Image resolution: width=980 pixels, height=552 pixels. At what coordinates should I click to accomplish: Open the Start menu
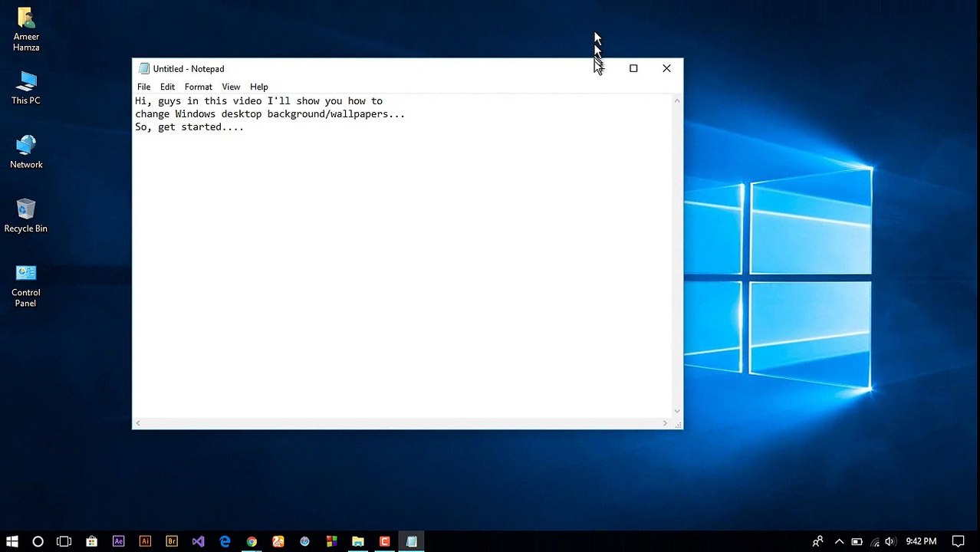[x=12, y=541]
